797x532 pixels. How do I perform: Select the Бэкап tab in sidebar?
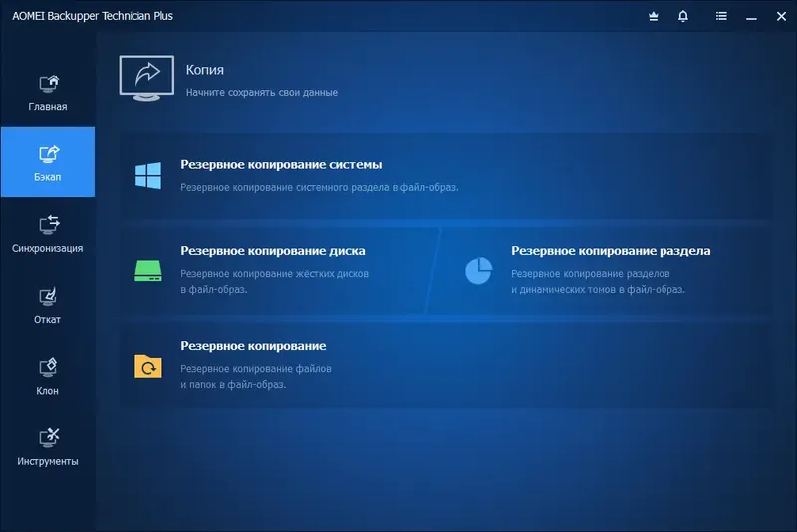(x=48, y=161)
